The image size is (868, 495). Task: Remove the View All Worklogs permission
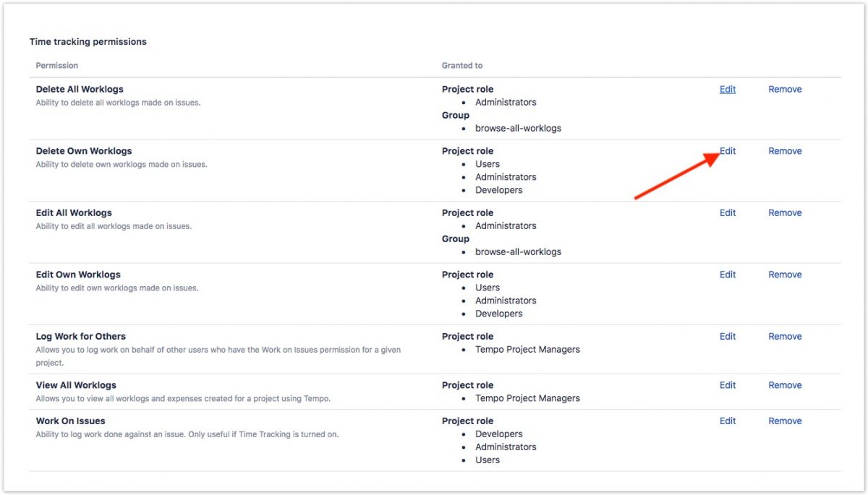(785, 386)
